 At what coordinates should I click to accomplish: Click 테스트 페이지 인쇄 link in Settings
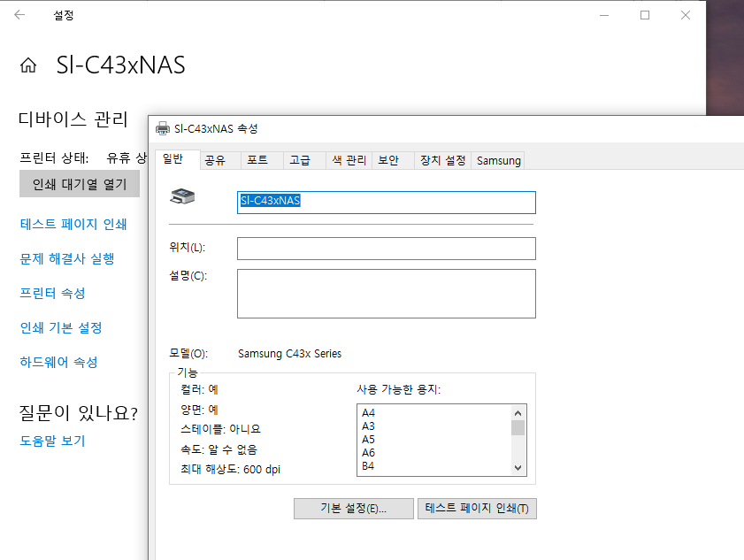coord(73,224)
